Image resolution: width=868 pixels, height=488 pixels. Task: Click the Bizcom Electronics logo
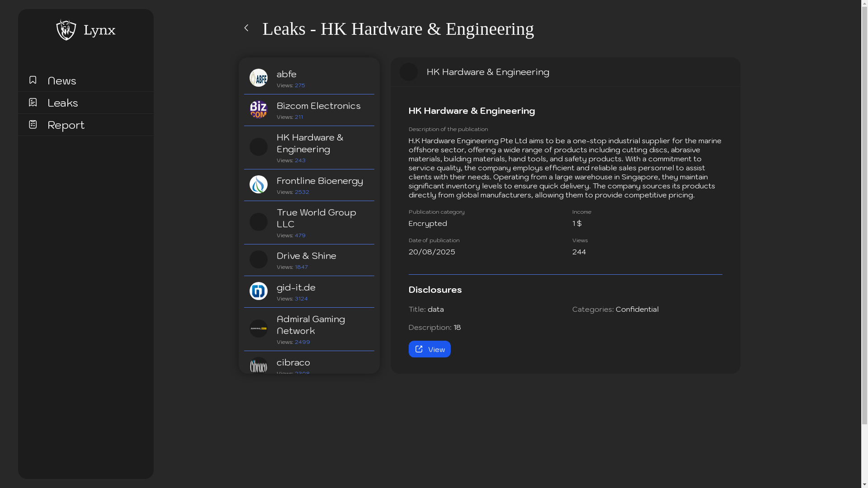[x=259, y=109]
